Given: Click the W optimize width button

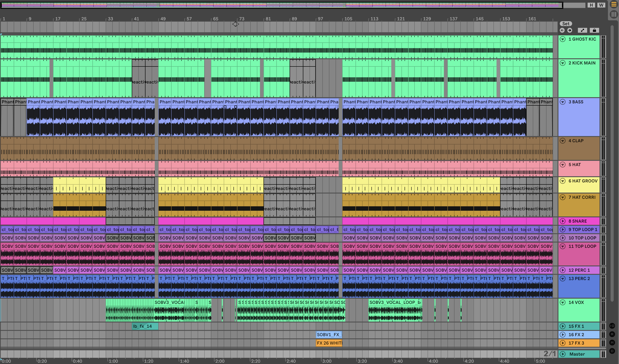Looking at the screenshot, I should [x=601, y=5].
